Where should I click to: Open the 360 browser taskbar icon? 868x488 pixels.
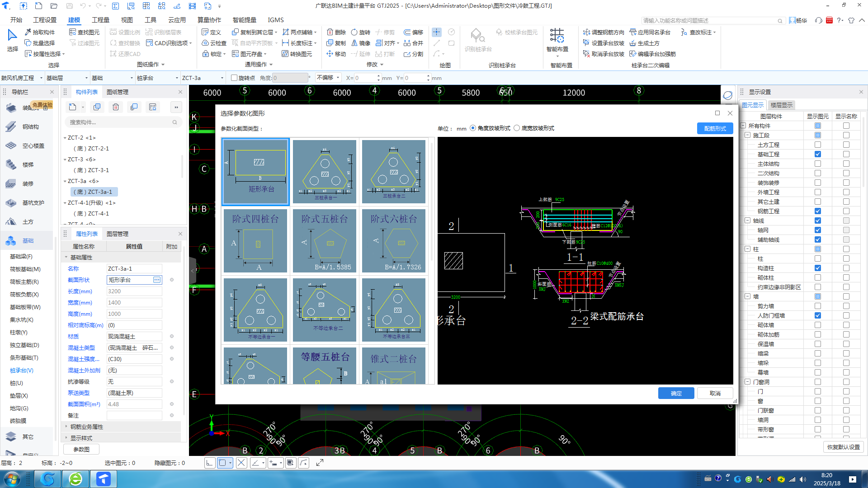tap(76, 479)
